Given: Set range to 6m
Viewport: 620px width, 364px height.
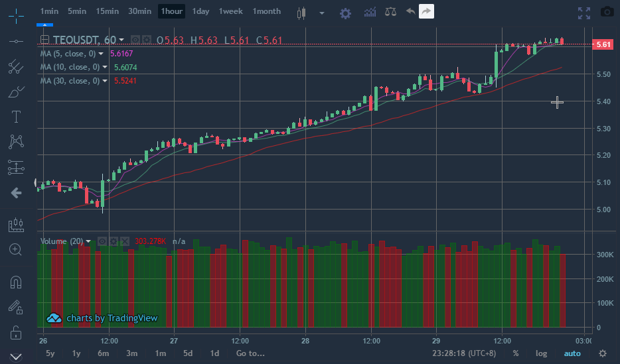Looking at the screenshot, I should pos(103,353).
